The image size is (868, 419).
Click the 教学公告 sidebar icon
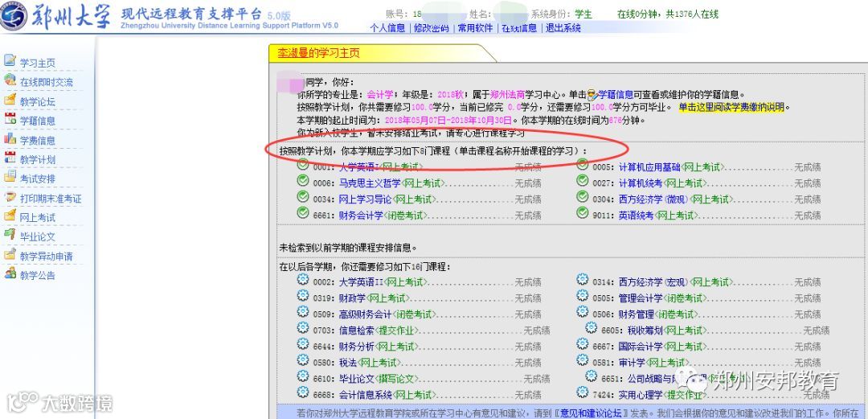coord(10,273)
